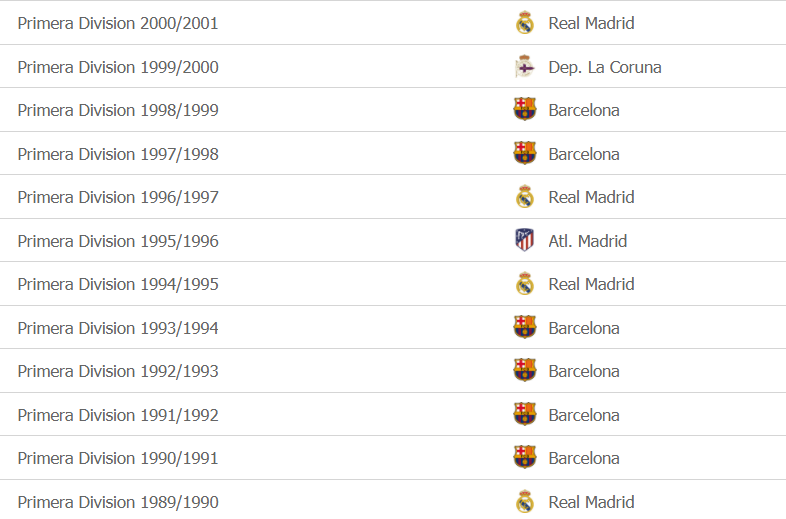
Task: Click Real Madrid name in 1994/1995 row
Action: 591,284
